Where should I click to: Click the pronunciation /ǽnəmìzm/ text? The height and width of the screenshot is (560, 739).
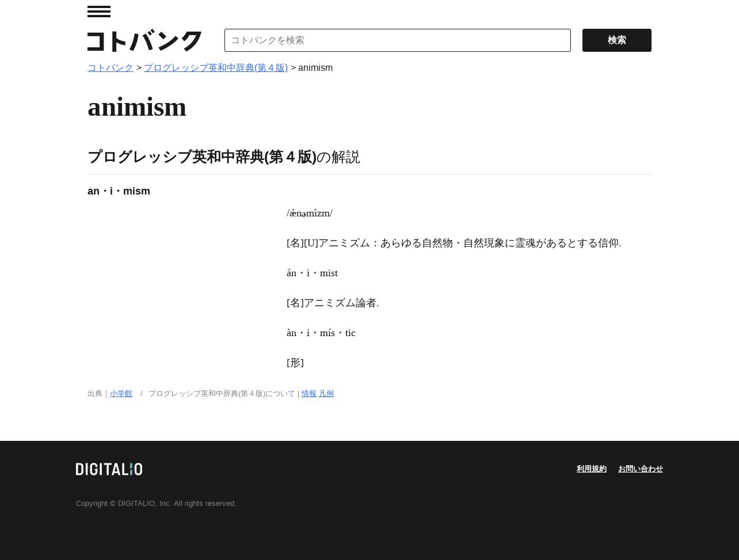(x=310, y=214)
